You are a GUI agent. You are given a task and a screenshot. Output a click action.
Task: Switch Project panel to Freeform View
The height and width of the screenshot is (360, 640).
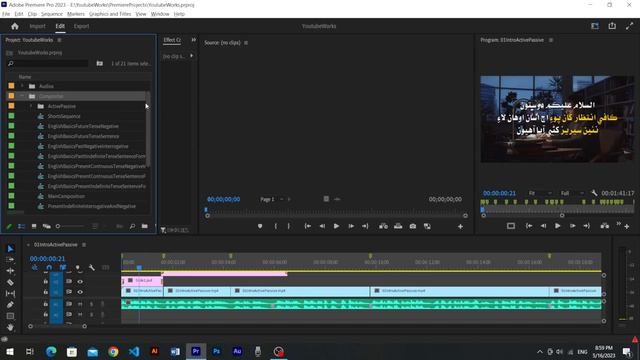tap(47, 226)
